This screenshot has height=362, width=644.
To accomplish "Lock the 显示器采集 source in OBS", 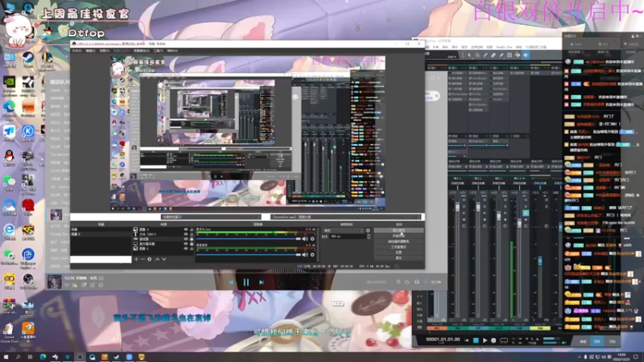I will point(192,244).
